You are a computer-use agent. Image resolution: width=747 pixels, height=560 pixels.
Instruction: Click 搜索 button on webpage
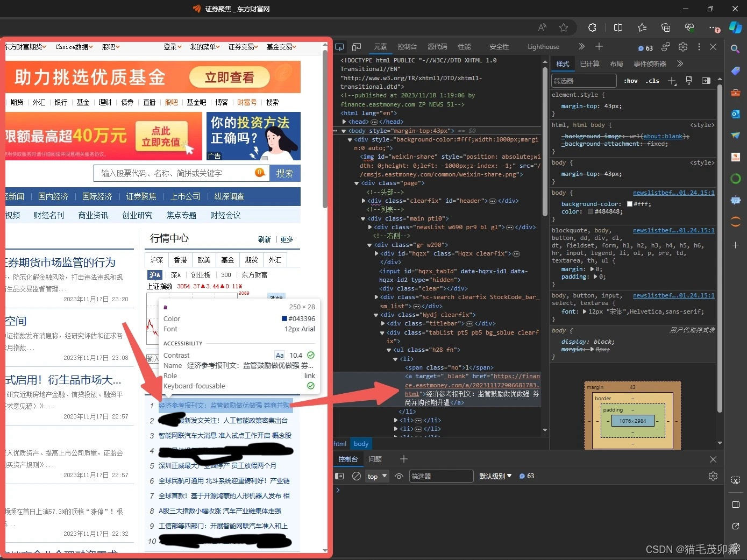(x=284, y=173)
